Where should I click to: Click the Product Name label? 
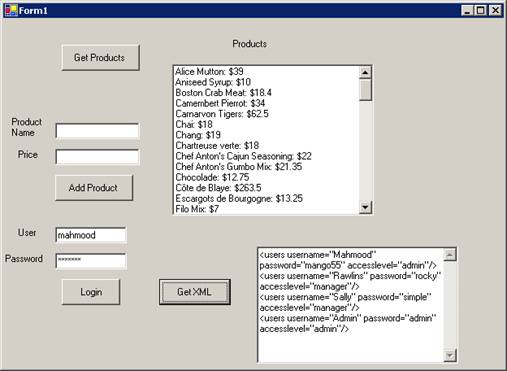(x=26, y=127)
